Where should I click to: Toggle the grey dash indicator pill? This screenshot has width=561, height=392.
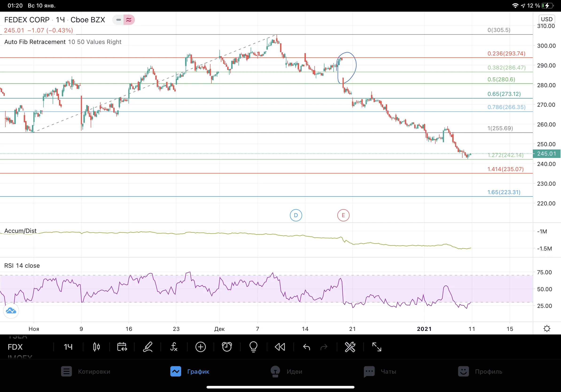point(118,20)
